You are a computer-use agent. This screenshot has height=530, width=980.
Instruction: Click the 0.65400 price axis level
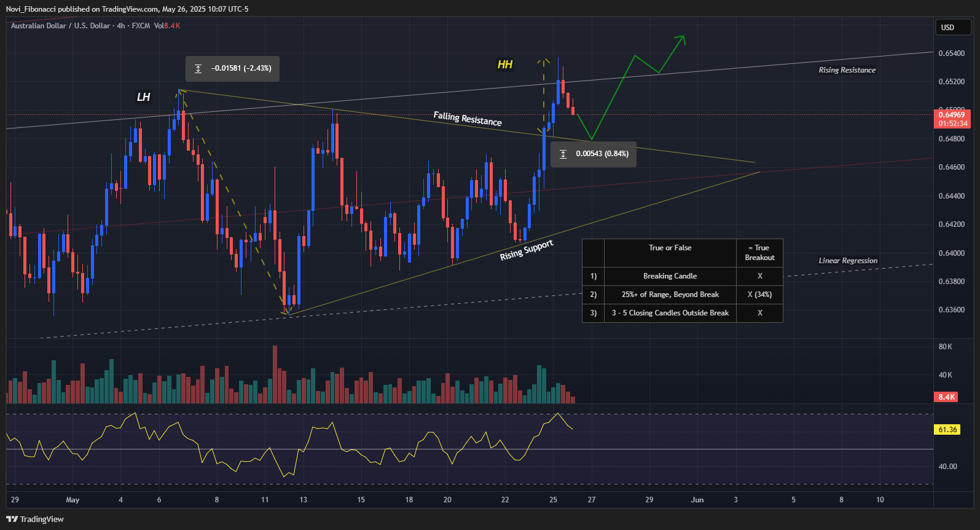(952, 53)
